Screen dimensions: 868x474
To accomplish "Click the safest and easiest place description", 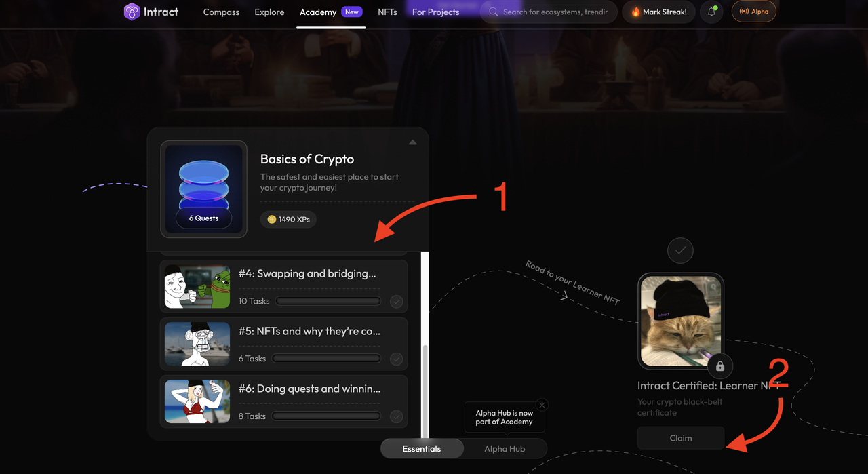I will (x=330, y=182).
